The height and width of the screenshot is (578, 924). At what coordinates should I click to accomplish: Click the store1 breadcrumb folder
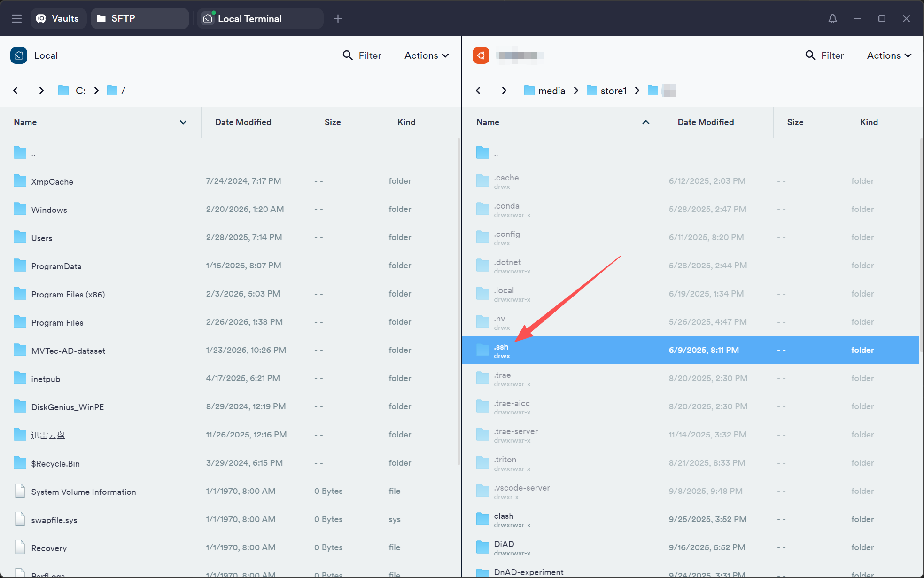click(613, 91)
